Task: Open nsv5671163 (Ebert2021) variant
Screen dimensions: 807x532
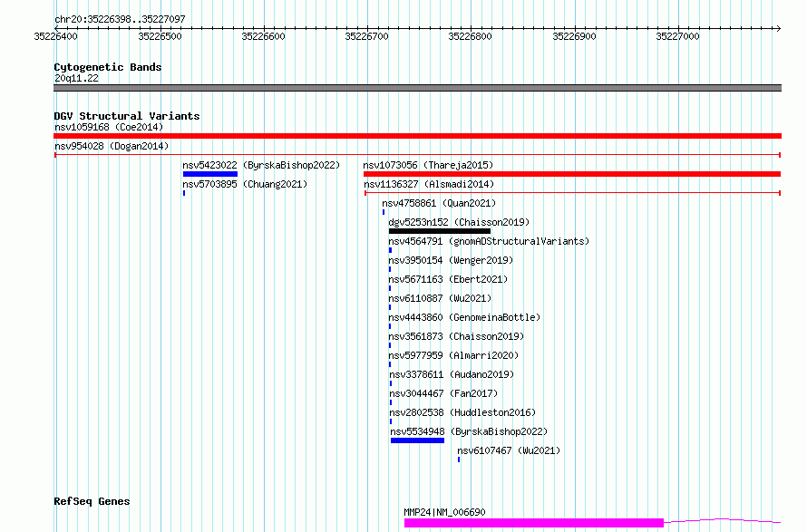Action: [x=448, y=279]
